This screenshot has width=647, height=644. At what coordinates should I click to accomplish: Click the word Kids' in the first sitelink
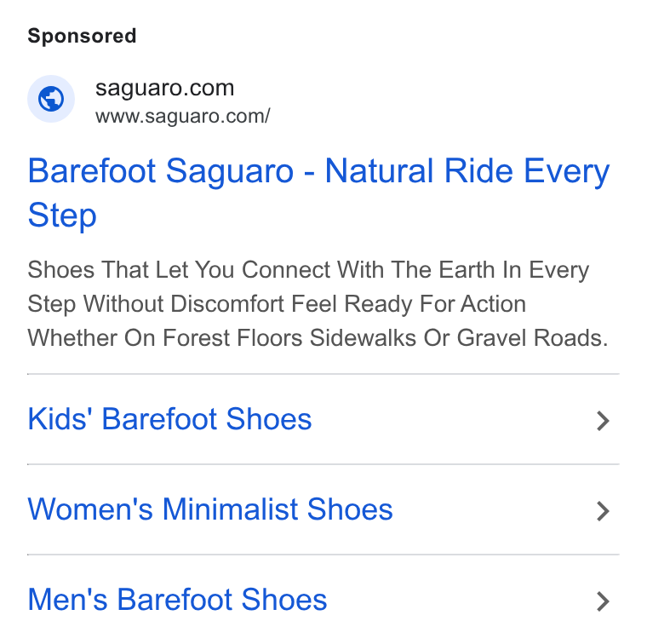pyautogui.click(x=60, y=419)
